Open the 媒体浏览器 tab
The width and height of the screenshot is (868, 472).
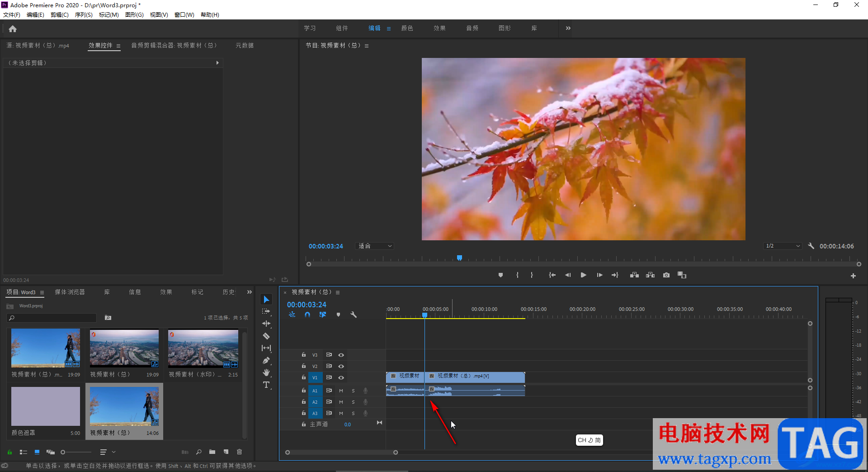point(70,292)
